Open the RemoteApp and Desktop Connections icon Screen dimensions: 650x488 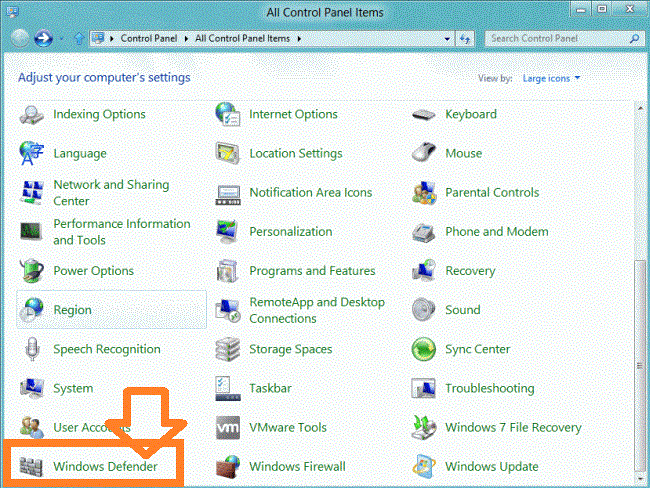point(228,310)
